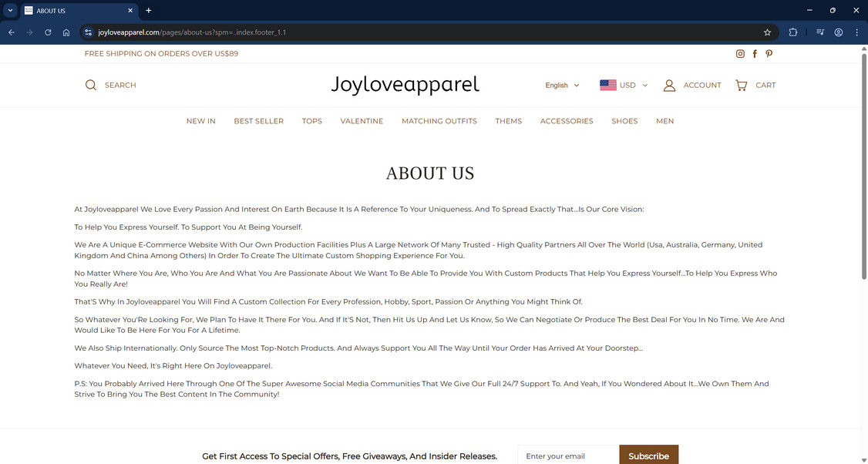
Task: Open the Chrome profile icon
Action: point(839,32)
